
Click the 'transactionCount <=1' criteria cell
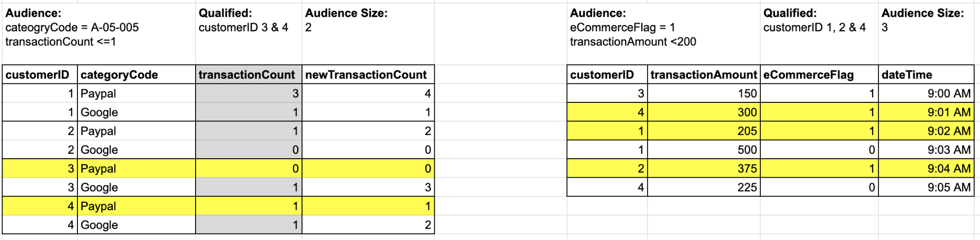point(61,42)
